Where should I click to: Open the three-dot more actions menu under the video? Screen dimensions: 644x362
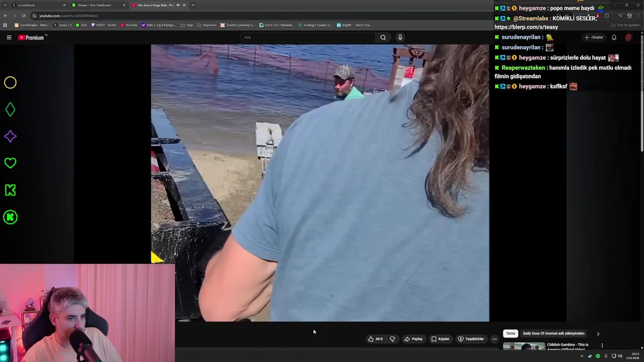(494, 339)
